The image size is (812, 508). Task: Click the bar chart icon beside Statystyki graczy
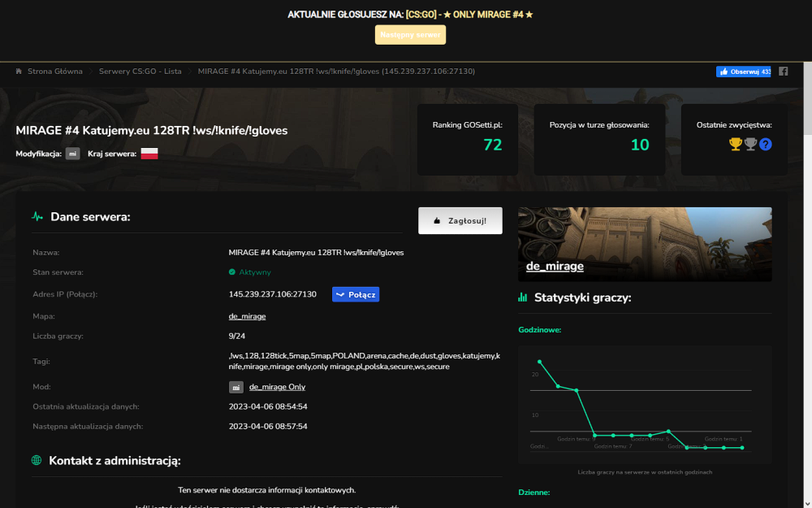[x=522, y=297]
